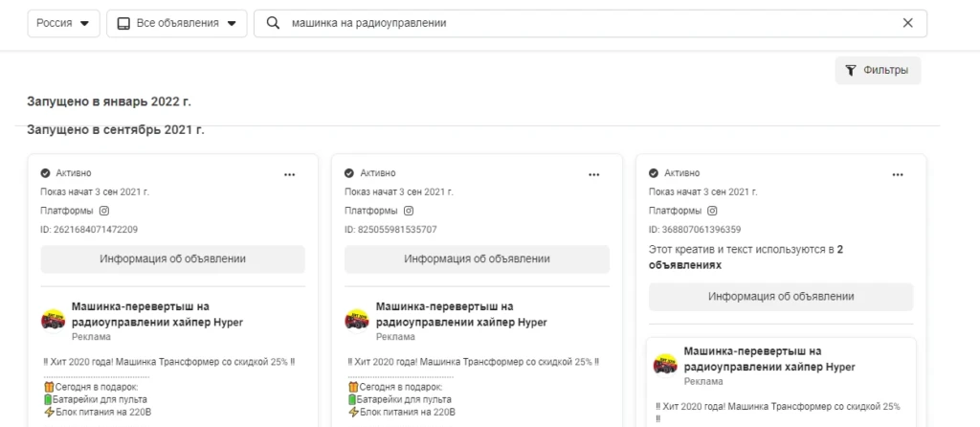The height and width of the screenshot is (427, 980).
Task: Click Батарейки для пульта line in ad 2621684071472209 card
Action: tap(96, 399)
